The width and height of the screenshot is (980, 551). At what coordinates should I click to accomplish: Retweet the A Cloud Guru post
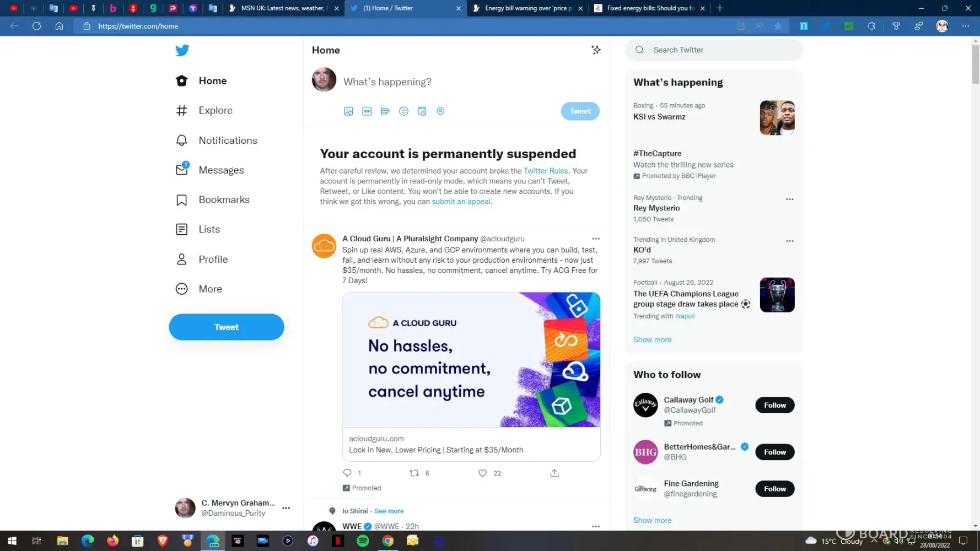[x=414, y=473]
